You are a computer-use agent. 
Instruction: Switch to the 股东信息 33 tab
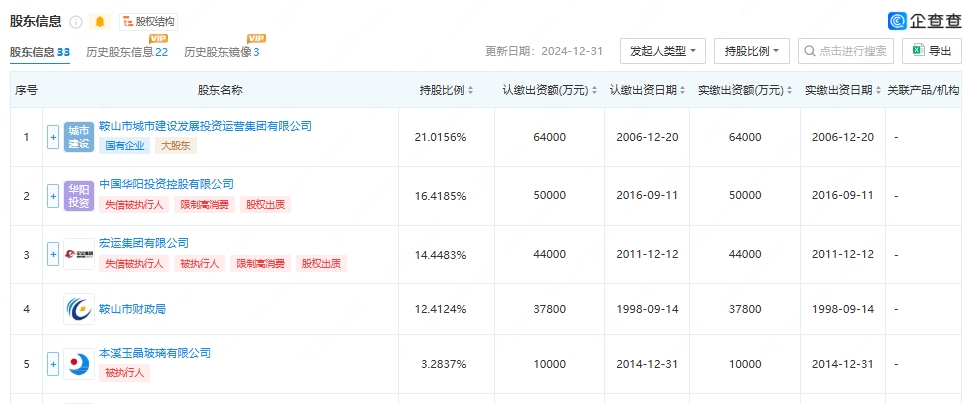pos(40,52)
